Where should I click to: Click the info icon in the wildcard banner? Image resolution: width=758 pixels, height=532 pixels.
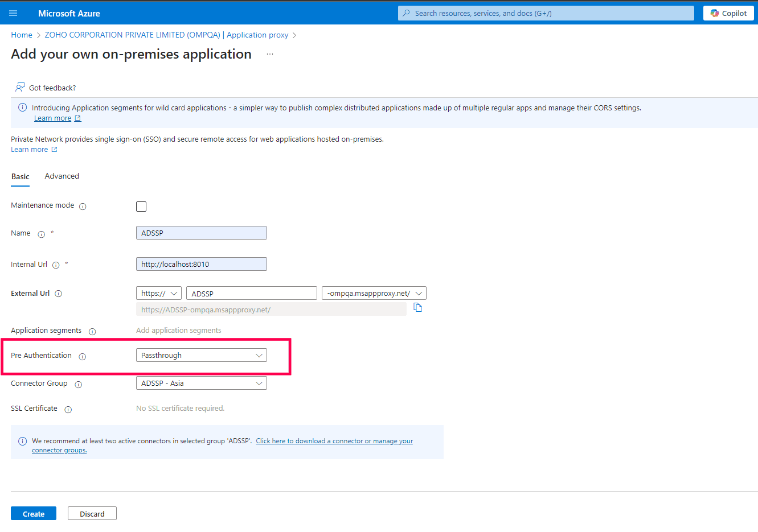23,108
